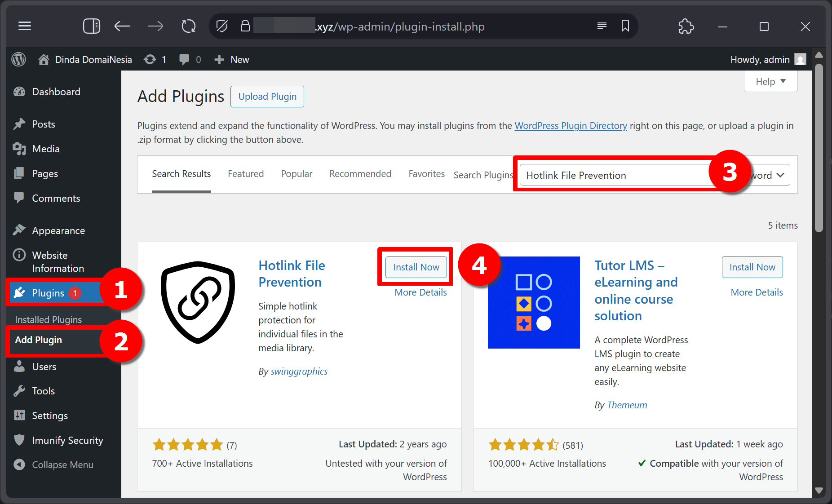Image resolution: width=832 pixels, height=504 pixels.
Task: Switch to the Featured tab
Action: click(246, 174)
